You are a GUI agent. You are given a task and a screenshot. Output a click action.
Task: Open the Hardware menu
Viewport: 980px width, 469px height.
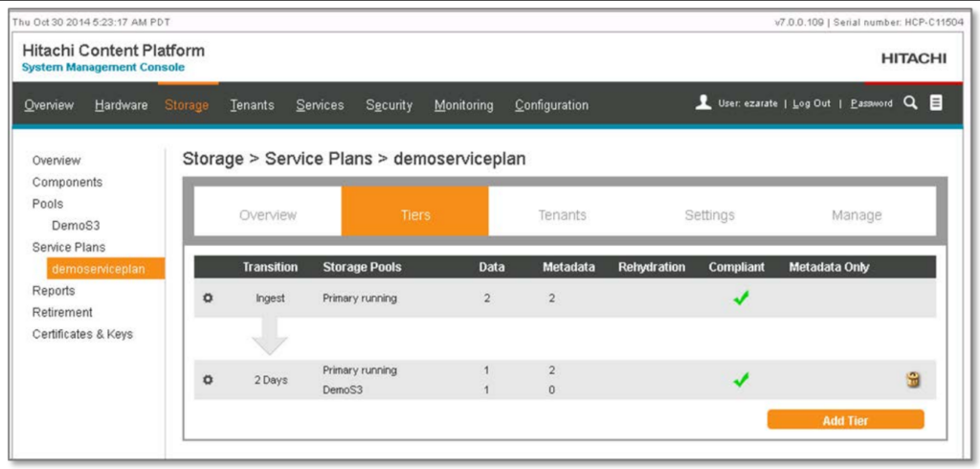[122, 105]
